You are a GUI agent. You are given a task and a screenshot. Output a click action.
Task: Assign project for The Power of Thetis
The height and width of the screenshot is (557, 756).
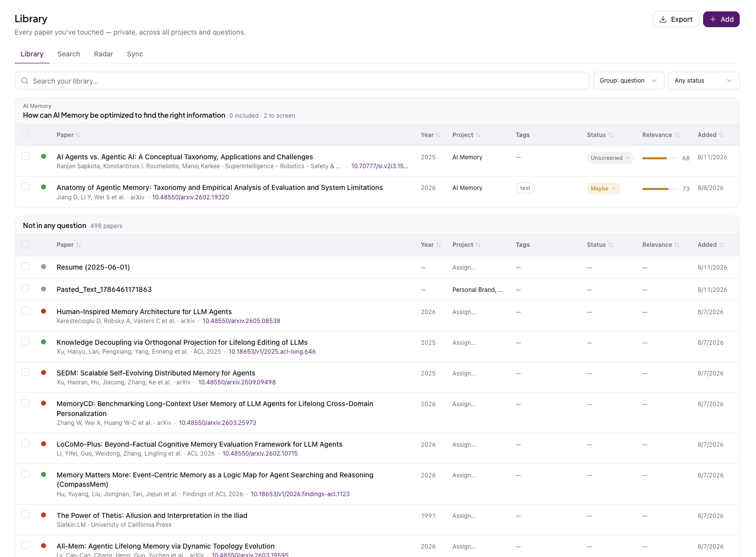[464, 516]
